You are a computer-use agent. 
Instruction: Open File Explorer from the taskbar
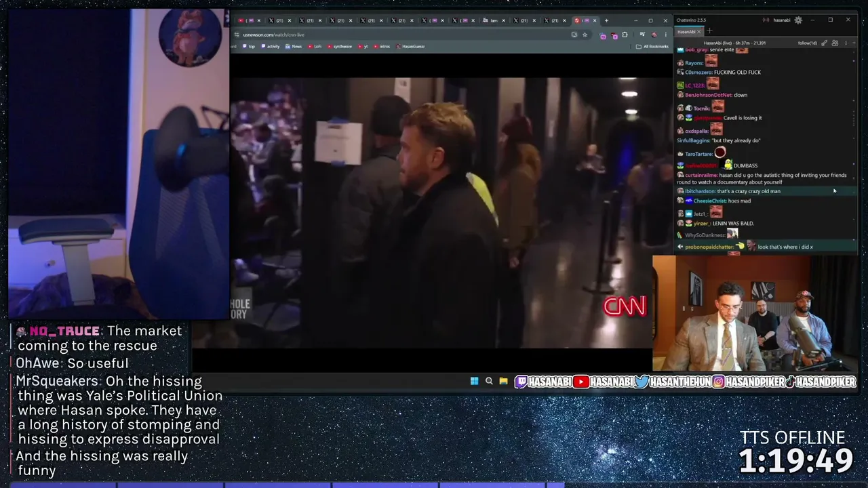pyautogui.click(x=503, y=382)
